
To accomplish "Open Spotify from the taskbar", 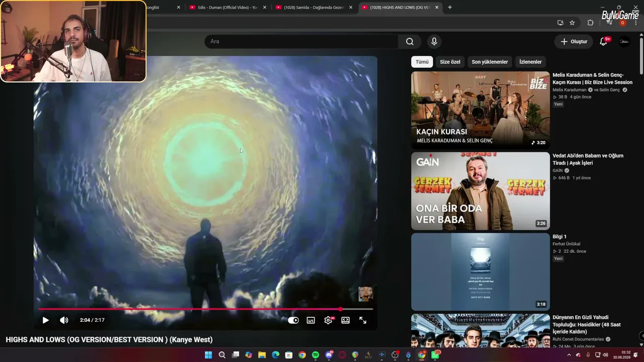I will (315, 355).
